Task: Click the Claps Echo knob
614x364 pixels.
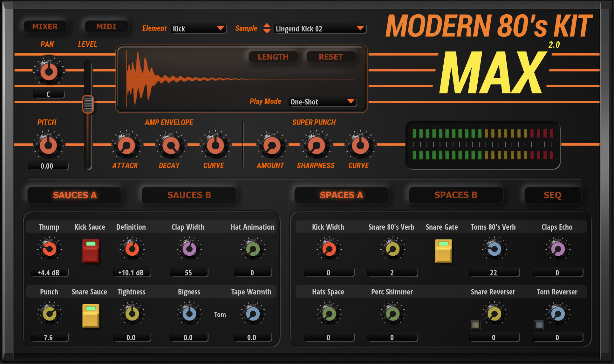Action: [x=558, y=249]
